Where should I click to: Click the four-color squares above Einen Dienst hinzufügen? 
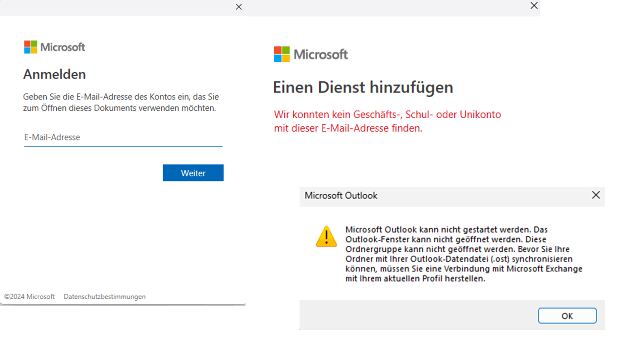(281, 54)
